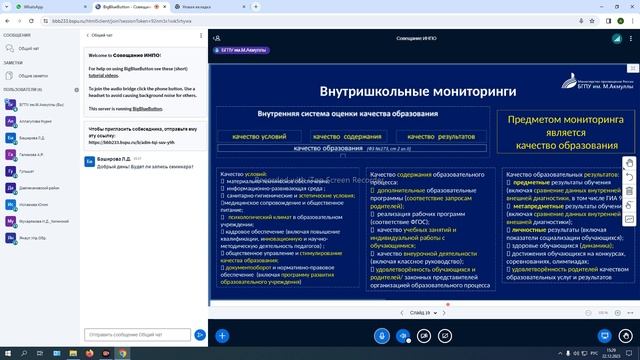Image resolution: width=640 pixels, height=360 pixels.
Task: Click the browser address bar
Action: pyautogui.click(x=310, y=21)
